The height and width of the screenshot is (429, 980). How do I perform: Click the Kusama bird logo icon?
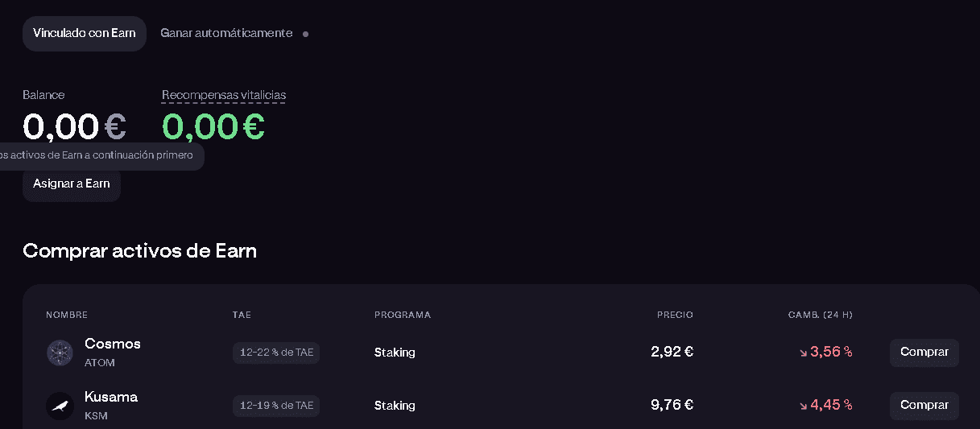point(60,406)
